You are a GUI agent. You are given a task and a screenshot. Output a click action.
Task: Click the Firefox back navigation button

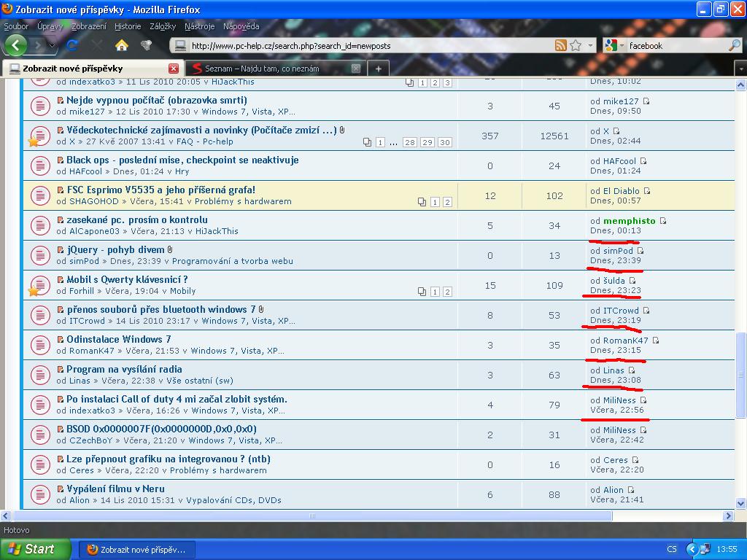pyautogui.click(x=16, y=46)
